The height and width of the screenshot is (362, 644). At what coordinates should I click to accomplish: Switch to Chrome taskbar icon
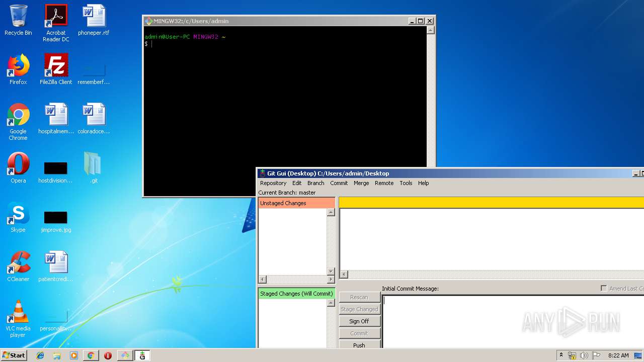(x=91, y=355)
